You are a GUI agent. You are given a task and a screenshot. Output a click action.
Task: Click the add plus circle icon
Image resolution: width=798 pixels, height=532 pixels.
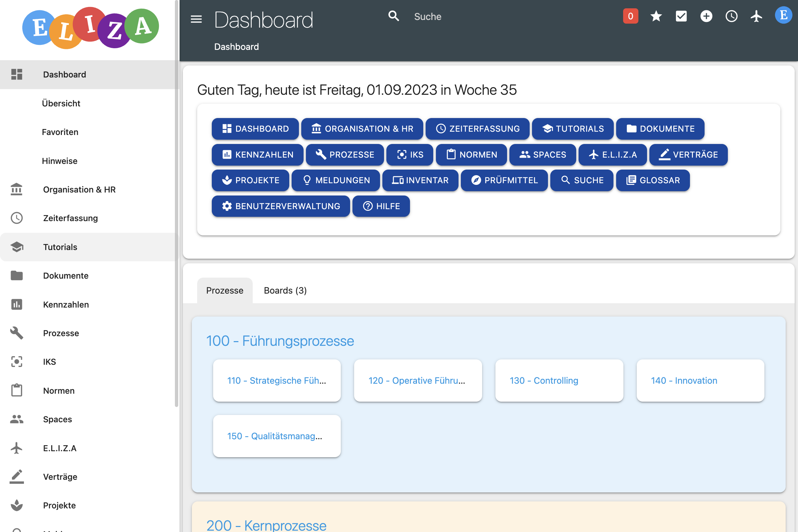click(x=706, y=16)
